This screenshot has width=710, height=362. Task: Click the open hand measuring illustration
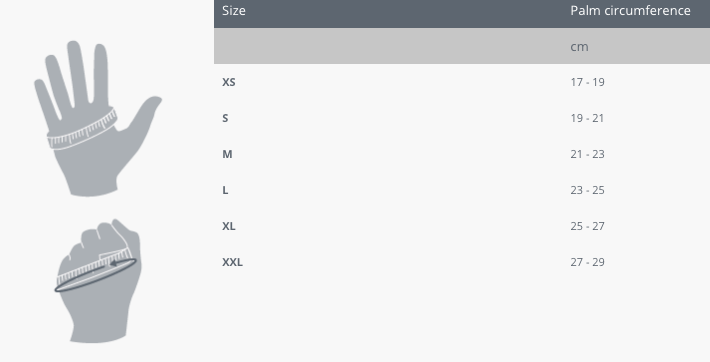97,119
